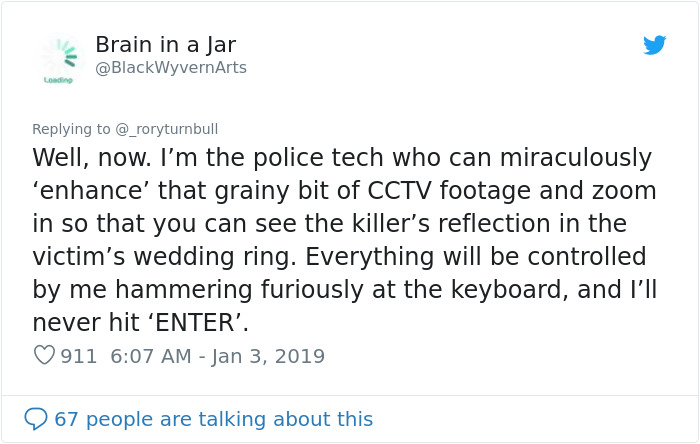Like the tweet using the heart icon
The image size is (700, 444).
44,355
